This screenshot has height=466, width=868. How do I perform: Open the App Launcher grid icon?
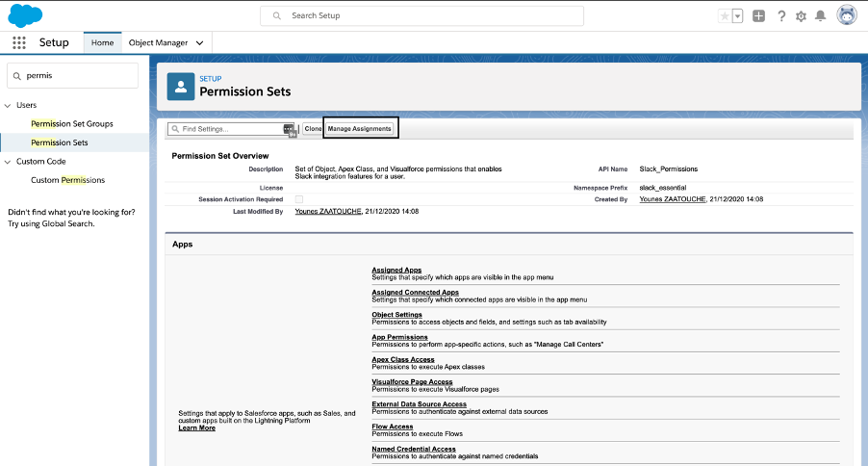[19, 42]
